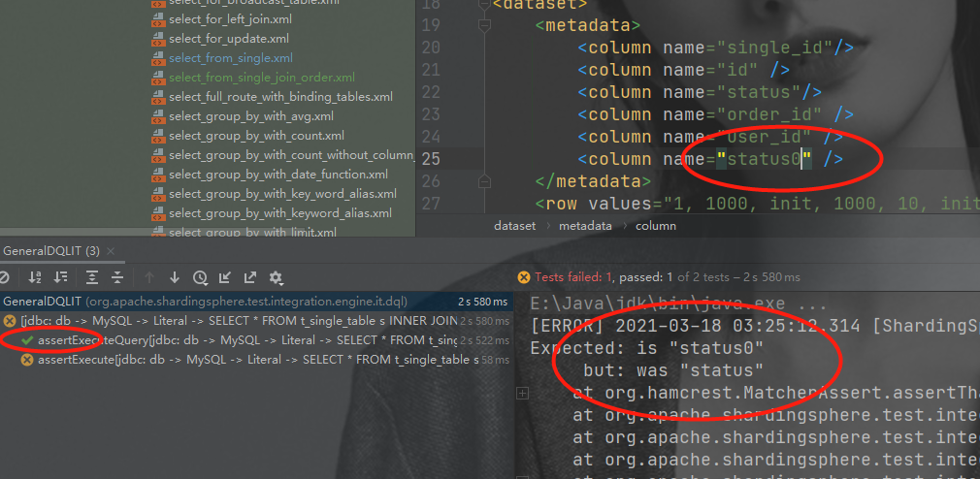This screenshot has width=980, height=479.
Task: Select failed assertExecute test
Action: [x=256, y=360]
